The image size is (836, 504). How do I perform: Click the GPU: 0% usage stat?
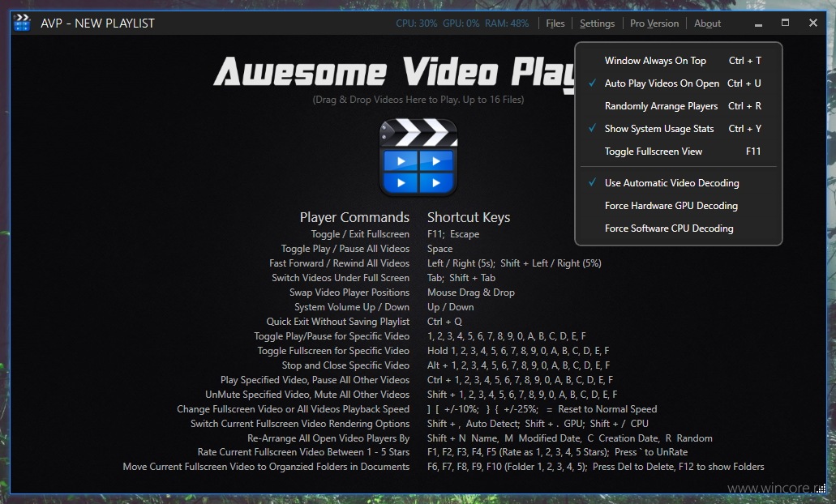click(x=461, y=23)
